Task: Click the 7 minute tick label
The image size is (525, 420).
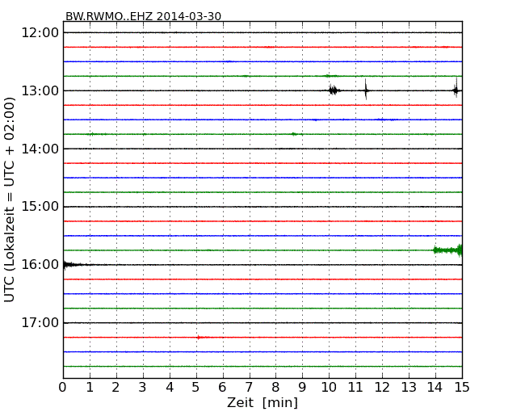Action: click(x=249, y=388)
